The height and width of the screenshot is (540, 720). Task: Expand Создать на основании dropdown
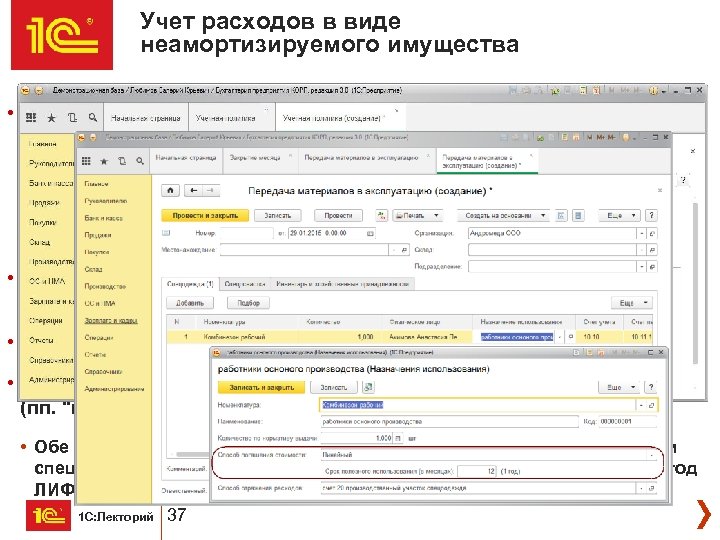(x=543, y=215)
